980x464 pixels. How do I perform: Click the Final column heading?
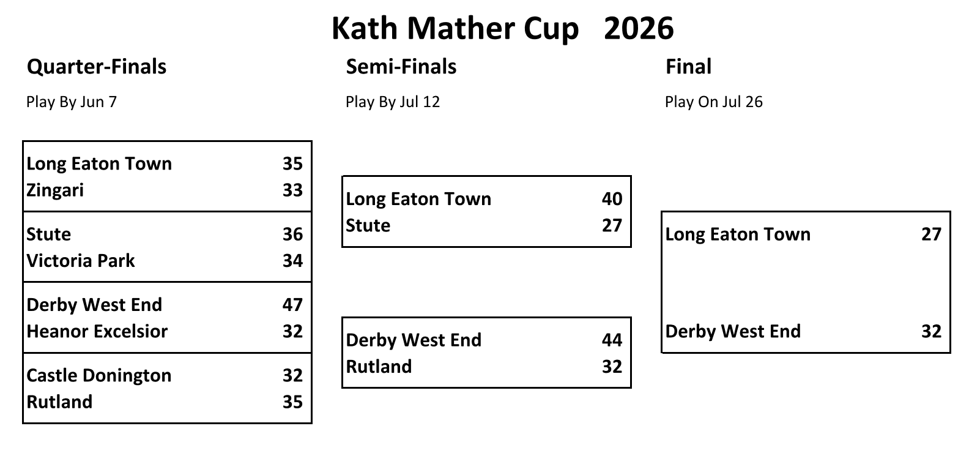point(688,66)
